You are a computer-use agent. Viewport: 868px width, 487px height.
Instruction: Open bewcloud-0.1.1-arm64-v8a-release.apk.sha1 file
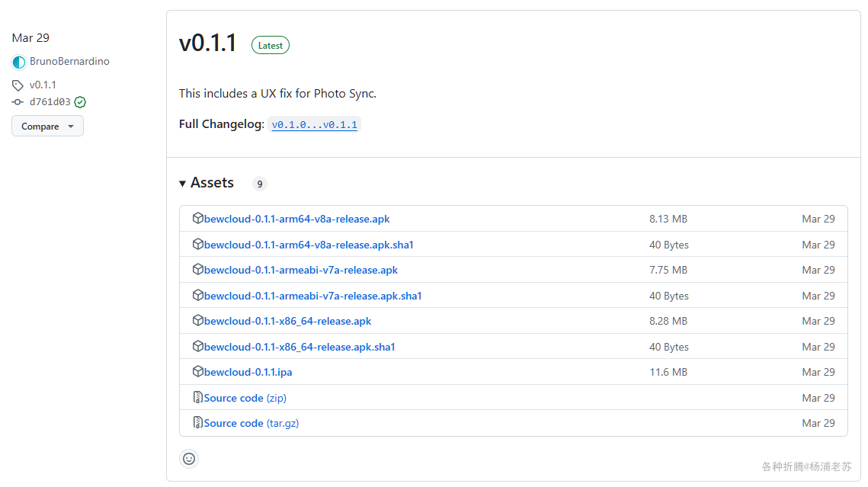309,245
